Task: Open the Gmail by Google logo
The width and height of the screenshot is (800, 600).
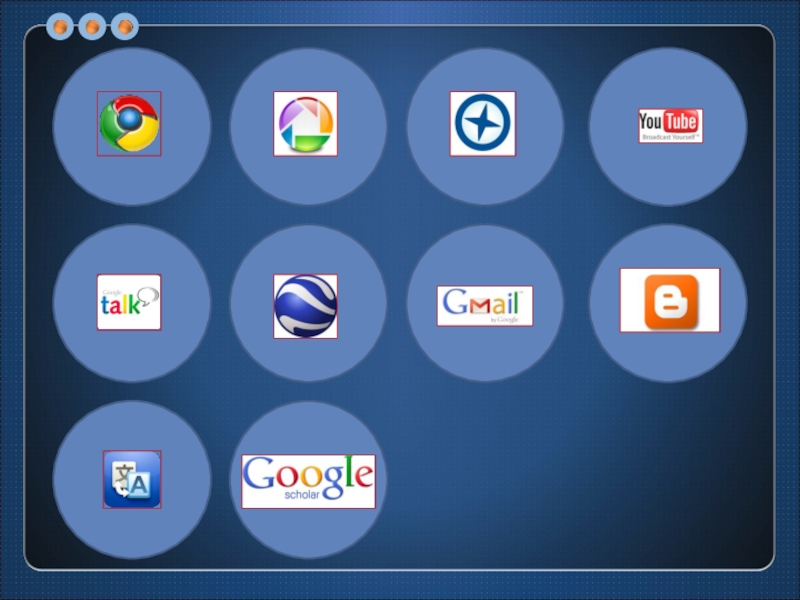Action: (x=485, y=306)
